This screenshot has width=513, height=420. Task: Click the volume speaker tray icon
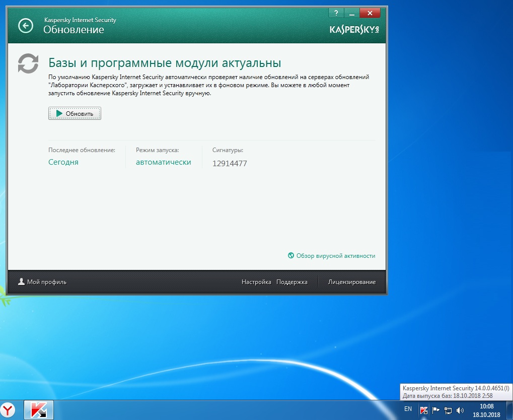460,410
